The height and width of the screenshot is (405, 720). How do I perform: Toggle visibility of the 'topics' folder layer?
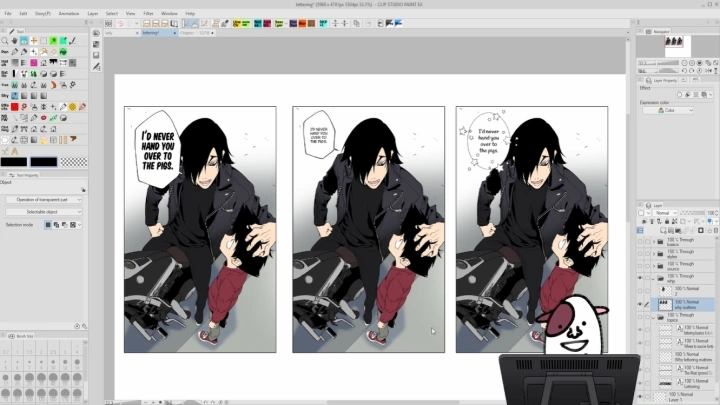[x=640, y=317]
